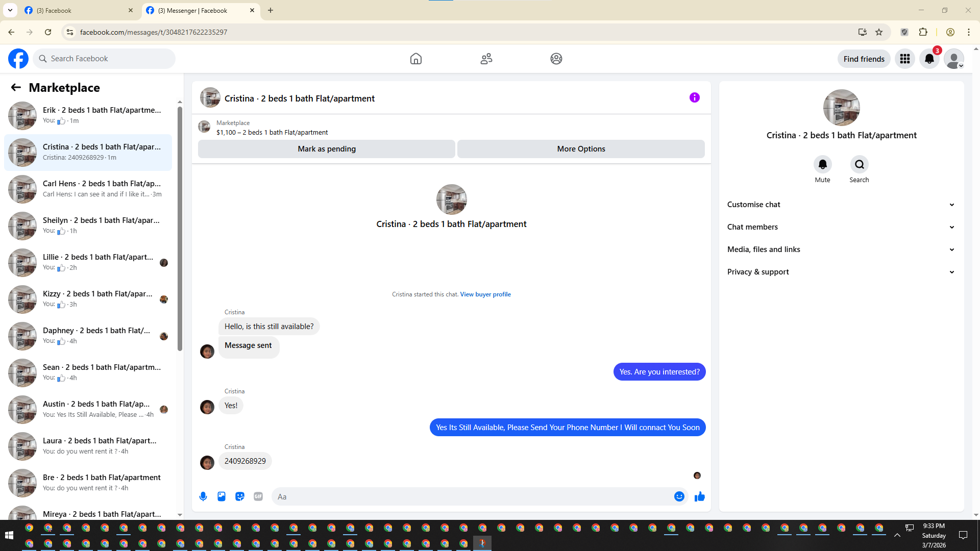The width and height of the screenshot is (980, 551).
Task: Click the address bar URL
Action: click(x=154, y=32)
